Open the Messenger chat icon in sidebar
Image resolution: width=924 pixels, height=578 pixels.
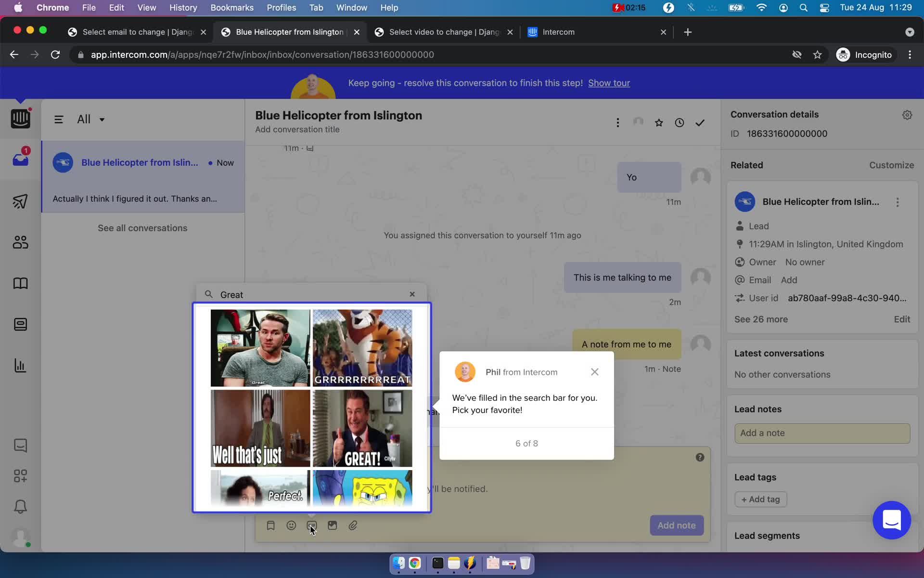[20, 445]
